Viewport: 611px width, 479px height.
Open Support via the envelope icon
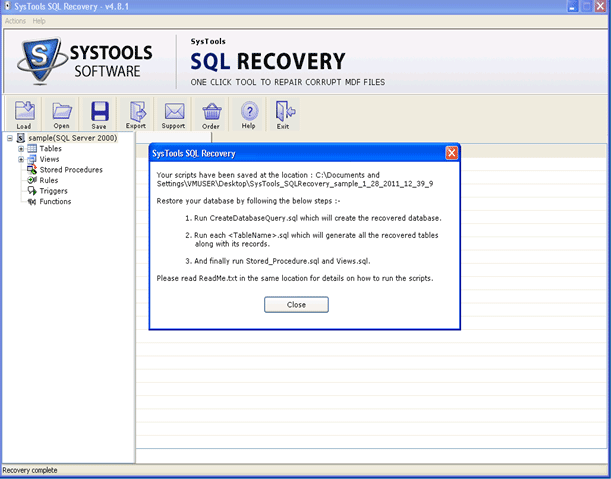(174, 112)
